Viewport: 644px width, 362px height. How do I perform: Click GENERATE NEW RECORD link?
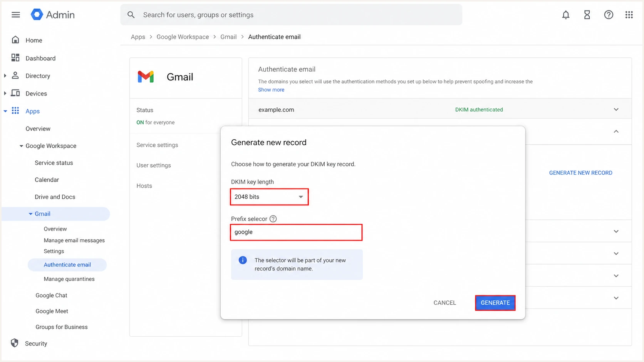(580, 173)
